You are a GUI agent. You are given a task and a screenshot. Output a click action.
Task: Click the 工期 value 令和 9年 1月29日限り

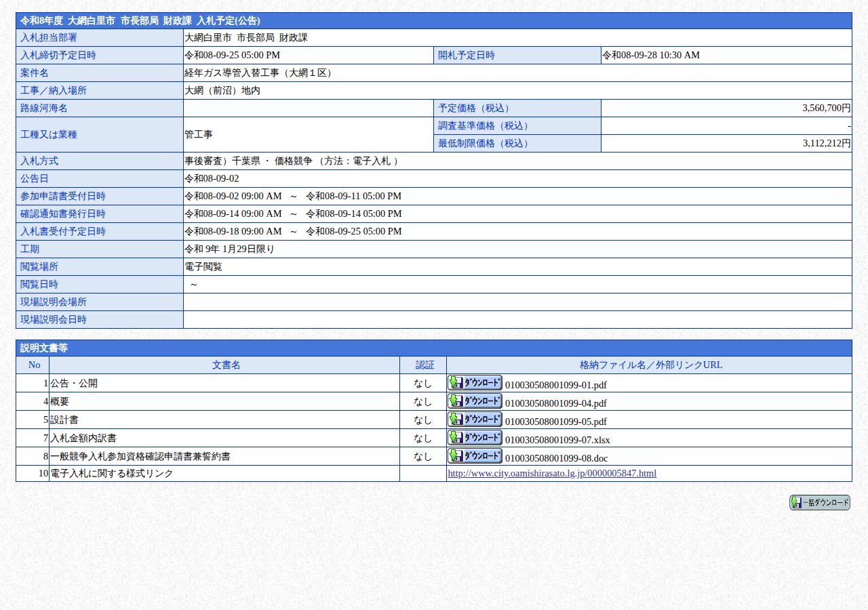pyautogui.click(x=229, y=249)
